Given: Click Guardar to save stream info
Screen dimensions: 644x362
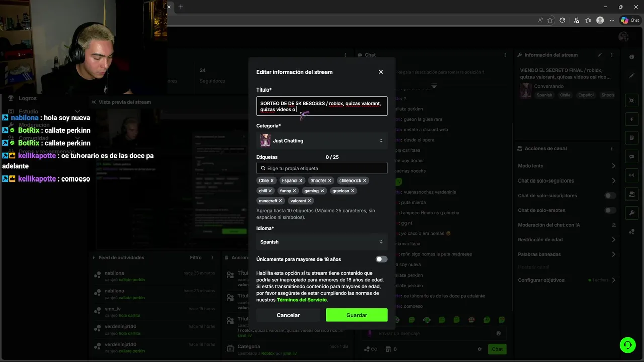Looking at the screenshot, I should tap(357, 315).
